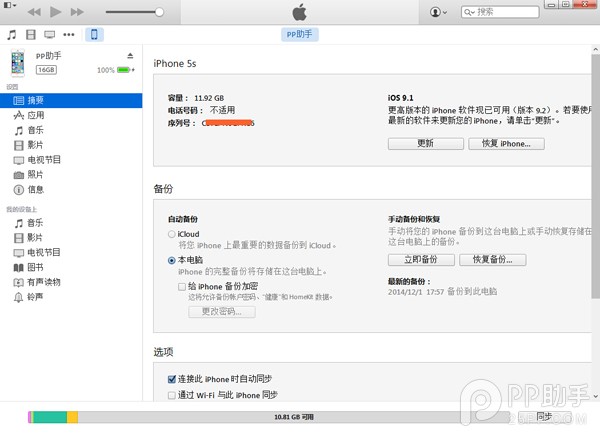Viewport: 600px width, 433px height.
Task: Click the 恢复 iPhone... button
Action: click(x=506, y=143)
